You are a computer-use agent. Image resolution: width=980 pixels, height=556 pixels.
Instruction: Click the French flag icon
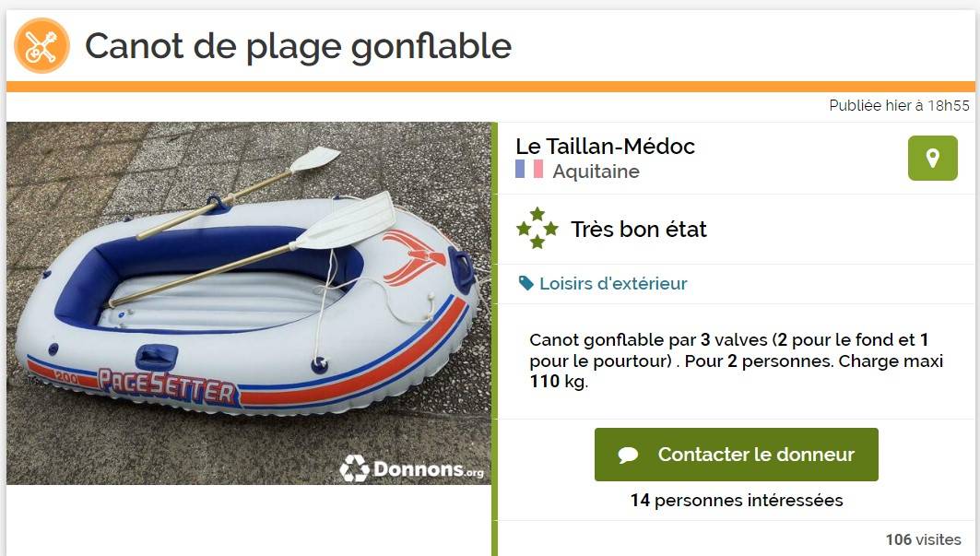coord(529,170)
